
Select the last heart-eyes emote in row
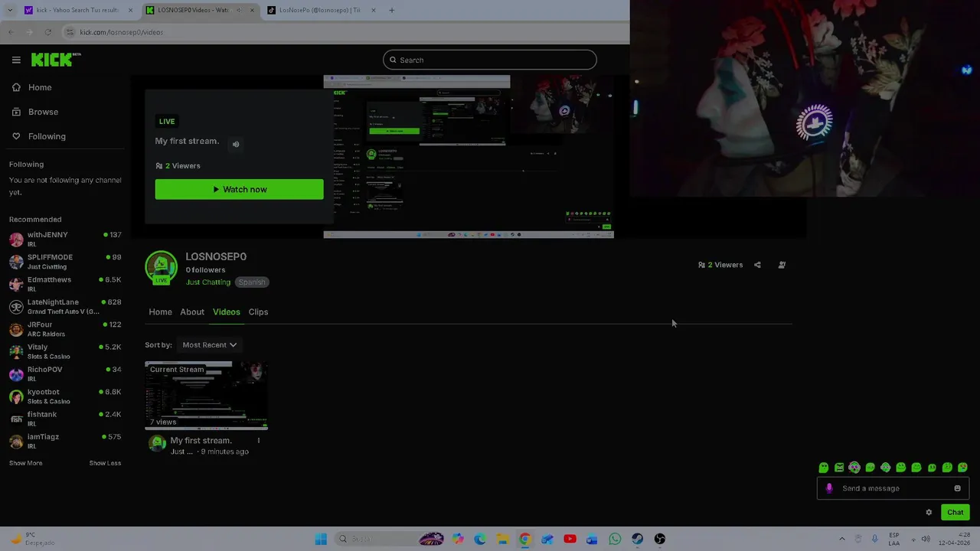click(x=962, y=468)
